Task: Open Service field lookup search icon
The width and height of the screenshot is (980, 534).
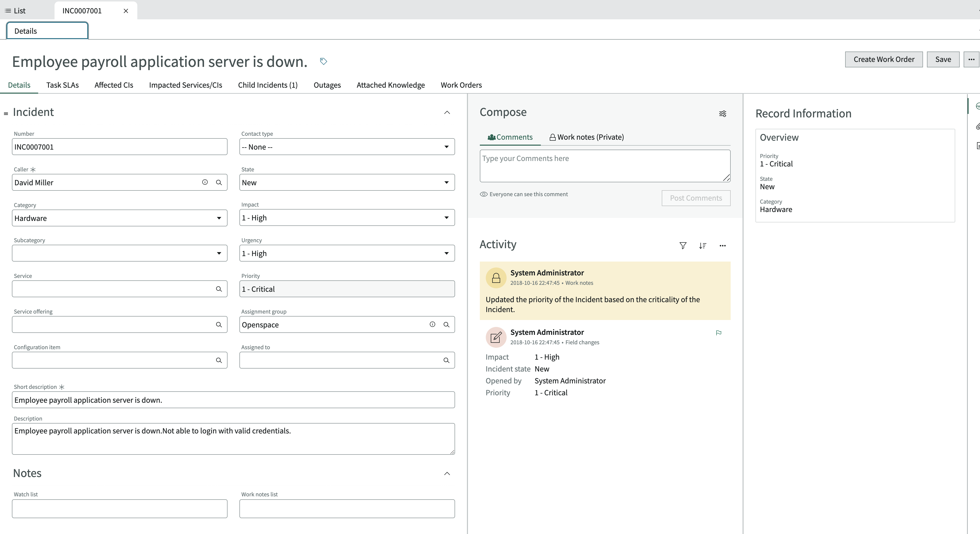Action: pyautogui.click(x=219, y=289)
